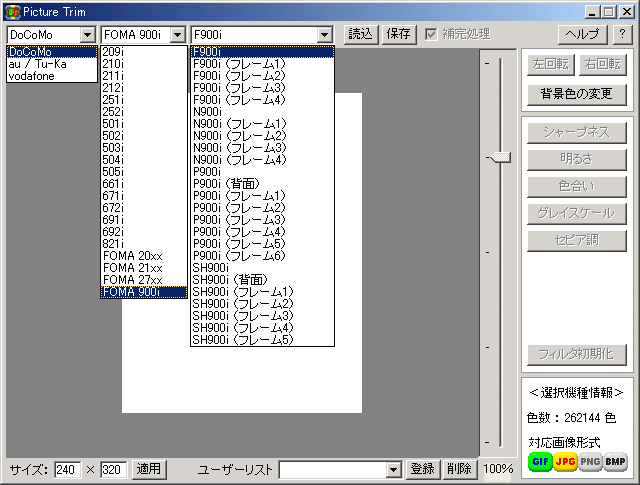
Task: Click the 読込 load button
Action: pos(361,34)
